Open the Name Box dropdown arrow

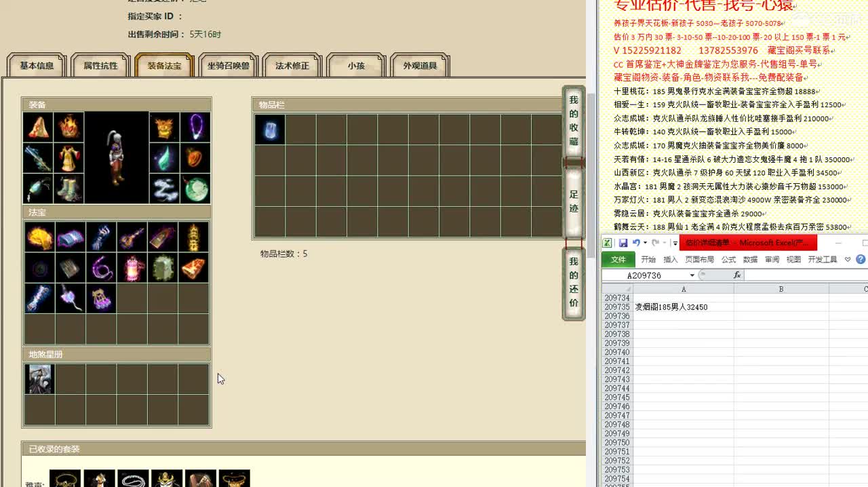692,275
